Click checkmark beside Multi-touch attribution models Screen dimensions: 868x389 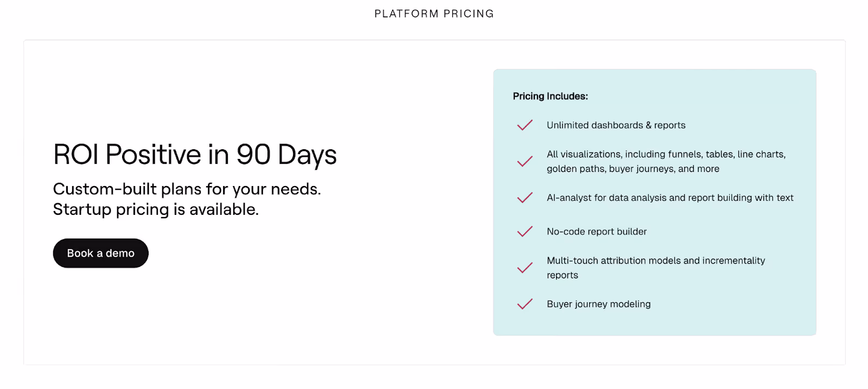point(525,268)
